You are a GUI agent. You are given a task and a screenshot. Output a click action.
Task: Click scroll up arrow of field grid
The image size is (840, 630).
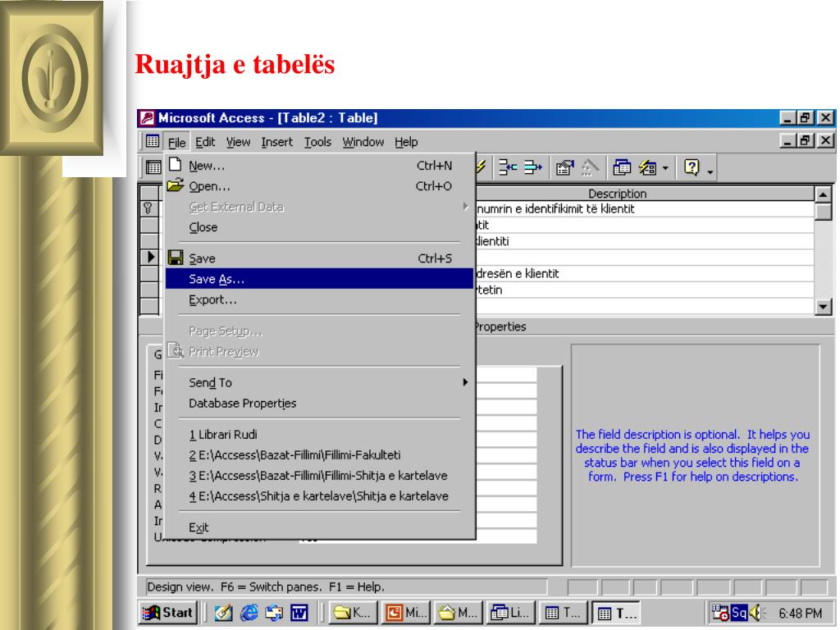click(x=823, y=194)
